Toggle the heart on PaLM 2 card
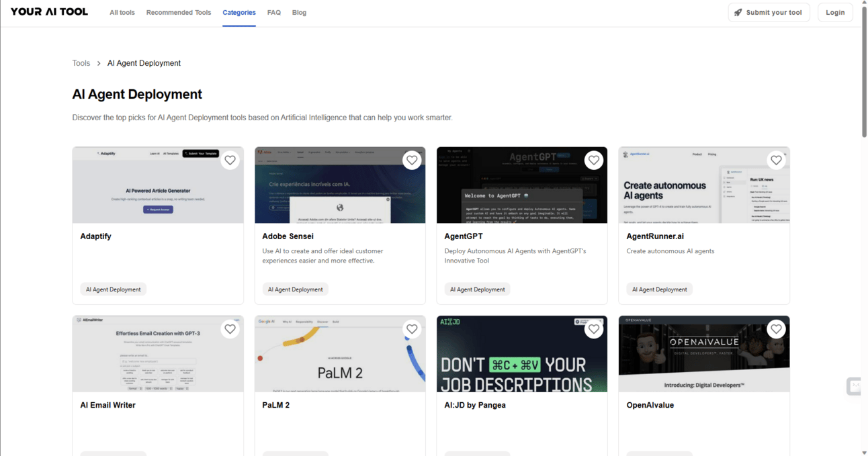 click(412, 329)
